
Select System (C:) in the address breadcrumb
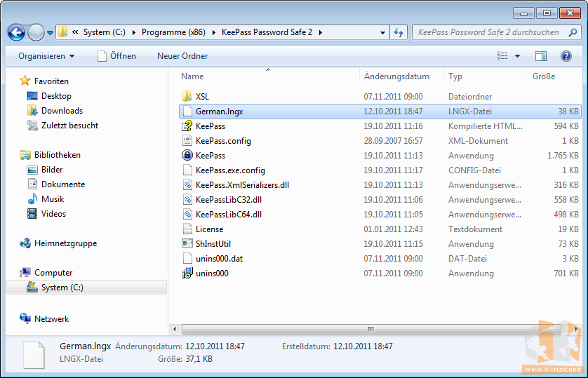point(105,32)
